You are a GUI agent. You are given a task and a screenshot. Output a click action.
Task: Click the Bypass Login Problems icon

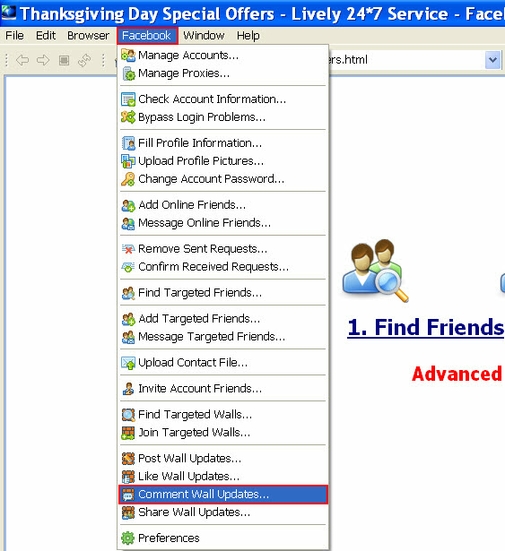(x=128, y=117)
